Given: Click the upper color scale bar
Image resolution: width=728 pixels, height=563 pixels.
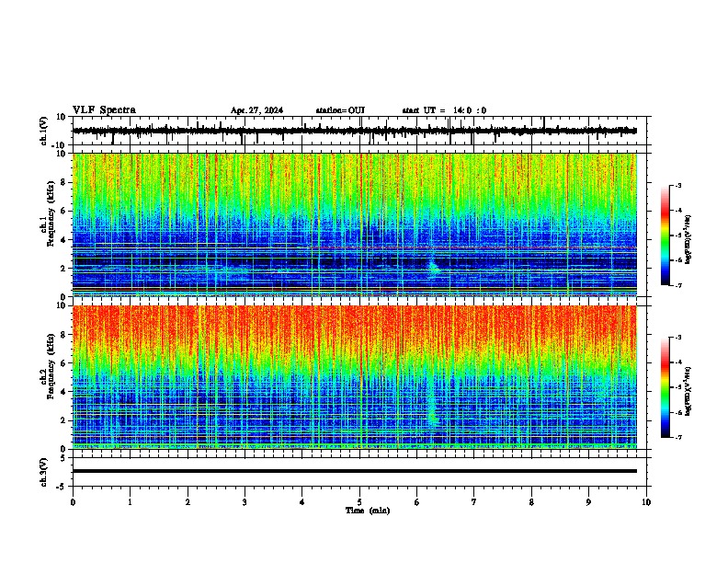Looking at the screenshot, I should coord(665,236).
